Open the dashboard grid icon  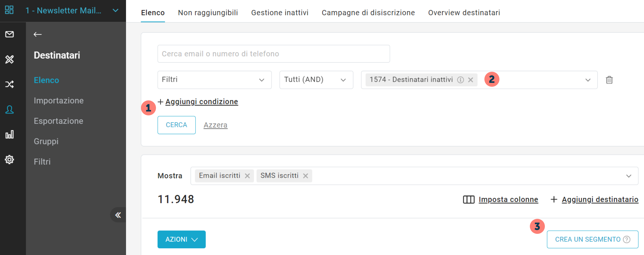(x=9, y=10)
